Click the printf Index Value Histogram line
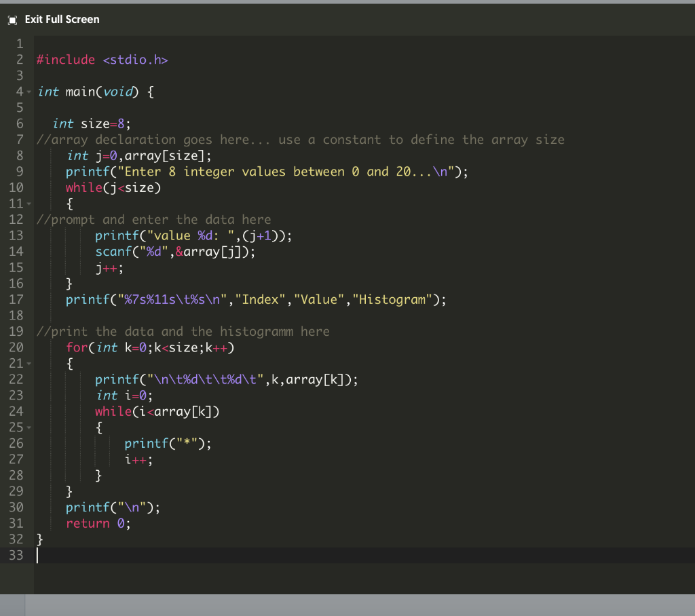Screen dimensions: 695x616 256,300
